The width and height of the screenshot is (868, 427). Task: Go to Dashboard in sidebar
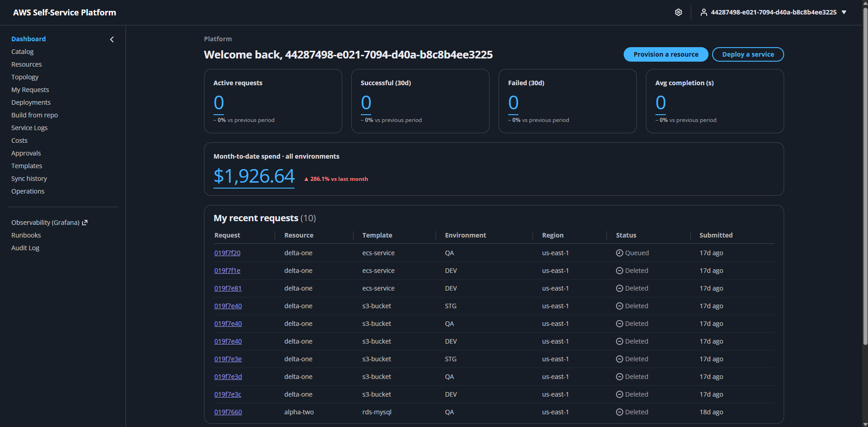pyautogui.click(x=29, y=39)
